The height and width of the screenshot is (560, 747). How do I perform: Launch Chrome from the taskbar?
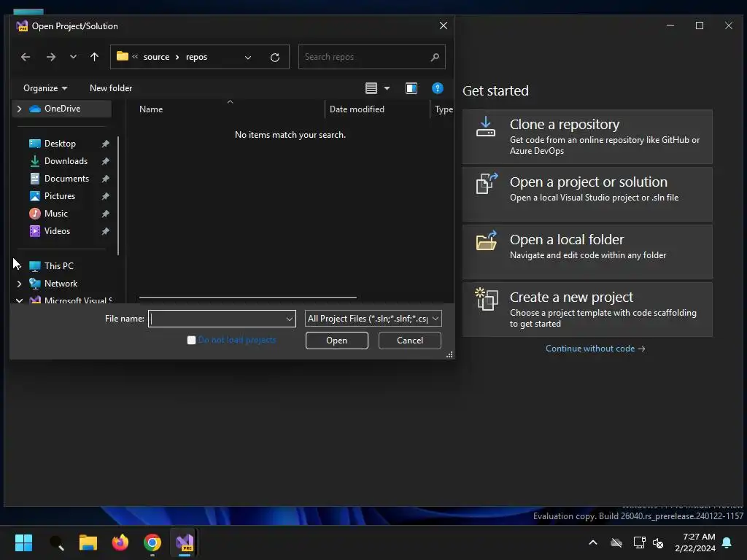(152, 542)
